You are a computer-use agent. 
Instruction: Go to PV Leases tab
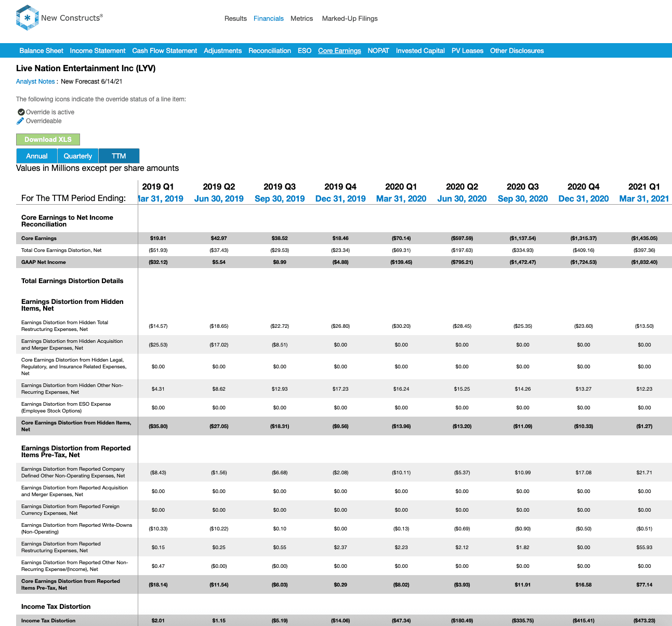click(467, 51)
